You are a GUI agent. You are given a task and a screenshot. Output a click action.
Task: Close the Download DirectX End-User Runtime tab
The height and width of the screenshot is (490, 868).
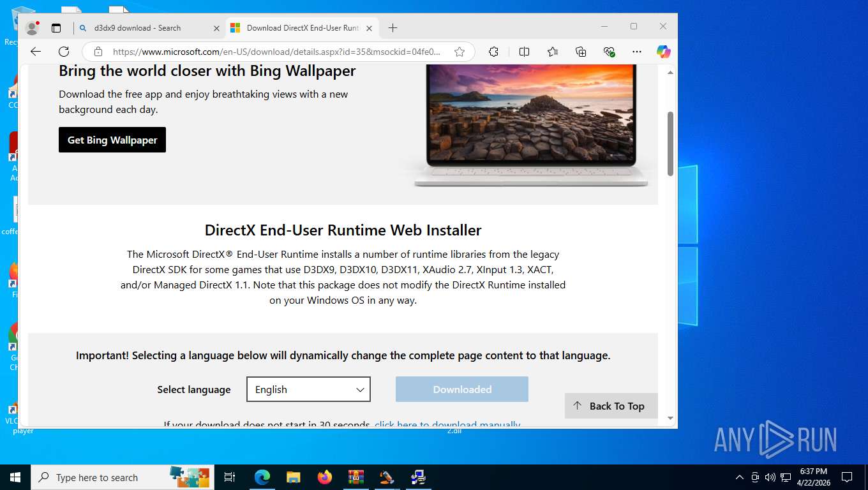(370, 28)
